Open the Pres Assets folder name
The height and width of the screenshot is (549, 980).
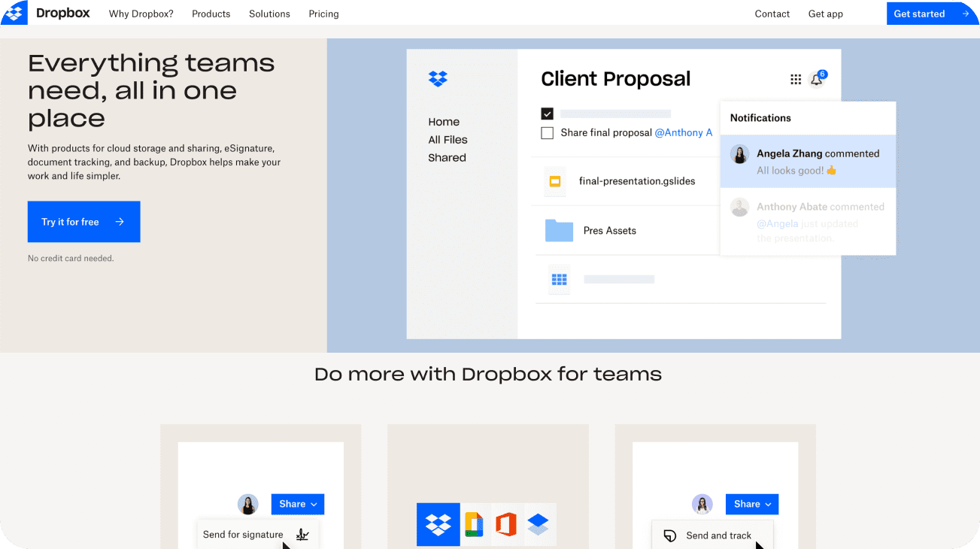[x=610, y=231]
